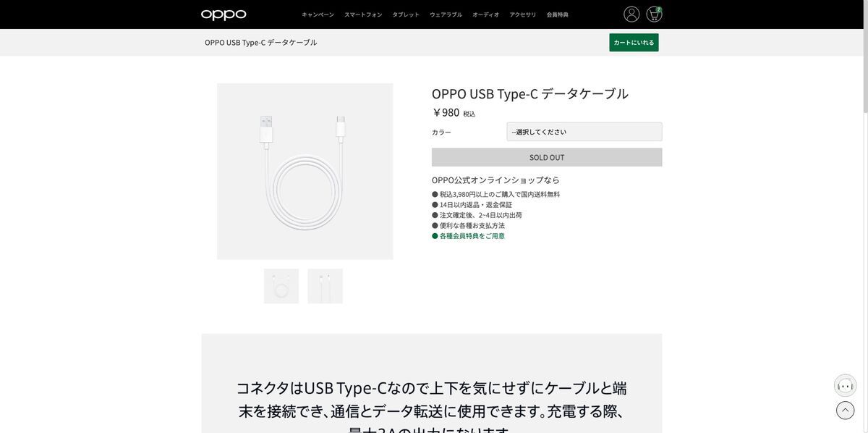
Task: Open the 各種会員特典をご用意 link
Action: (x=472, y=236)
